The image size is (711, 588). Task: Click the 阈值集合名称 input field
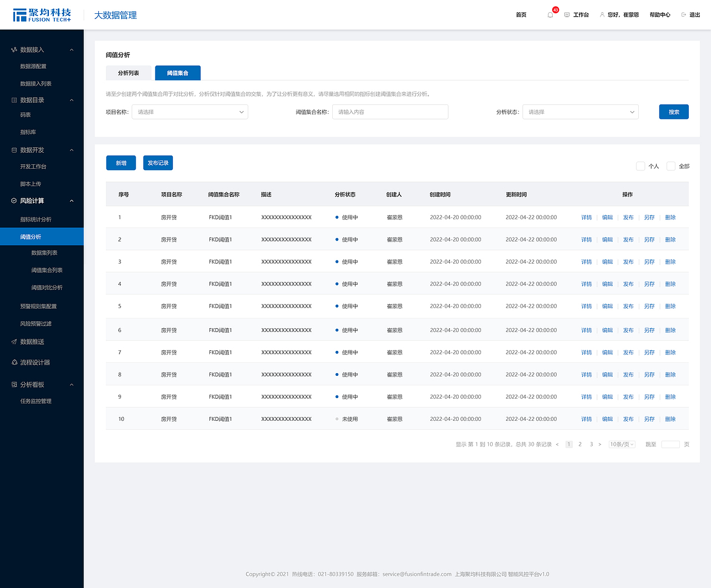point(390,112)
